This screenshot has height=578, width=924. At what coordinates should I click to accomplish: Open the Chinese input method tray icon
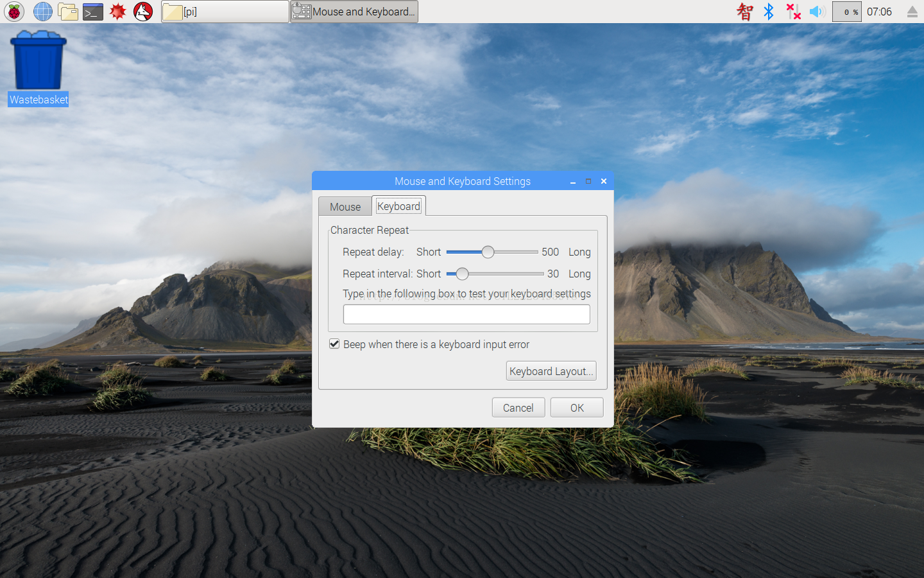coord(745,12)
